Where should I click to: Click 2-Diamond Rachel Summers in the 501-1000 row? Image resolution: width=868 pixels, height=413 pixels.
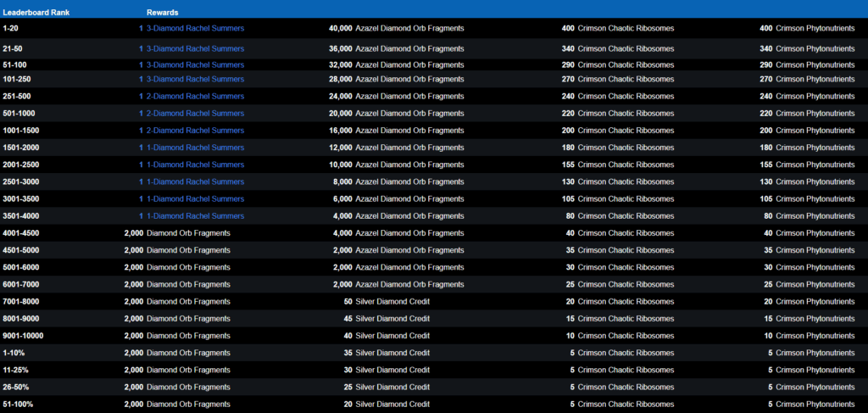pyautogui.click(x=195, y=114)
